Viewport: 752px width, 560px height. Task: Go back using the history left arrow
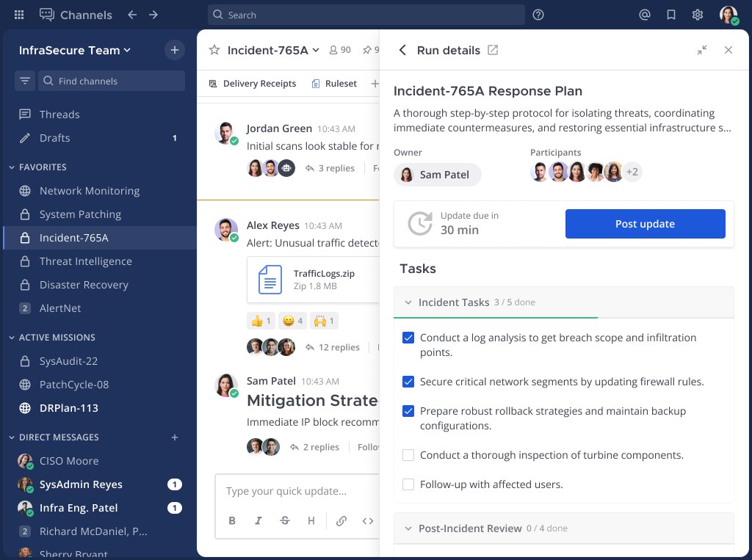tap(132, 15)
